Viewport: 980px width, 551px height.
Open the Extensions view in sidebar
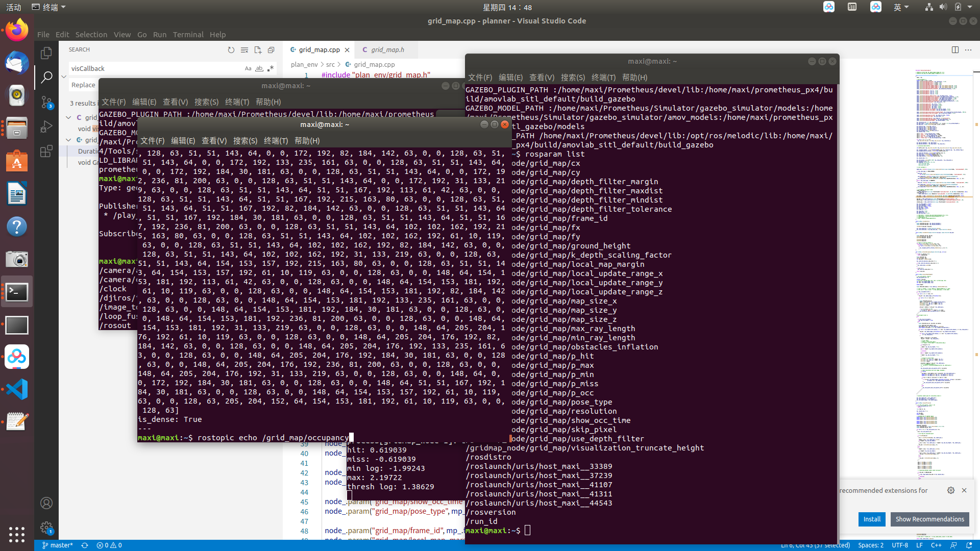point(46,152)
